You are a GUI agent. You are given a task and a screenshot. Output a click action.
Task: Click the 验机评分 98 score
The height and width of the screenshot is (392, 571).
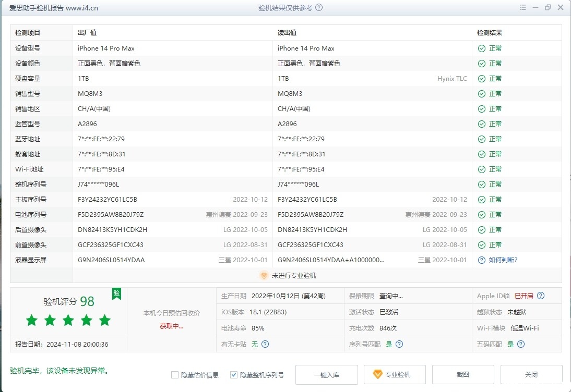69,301
